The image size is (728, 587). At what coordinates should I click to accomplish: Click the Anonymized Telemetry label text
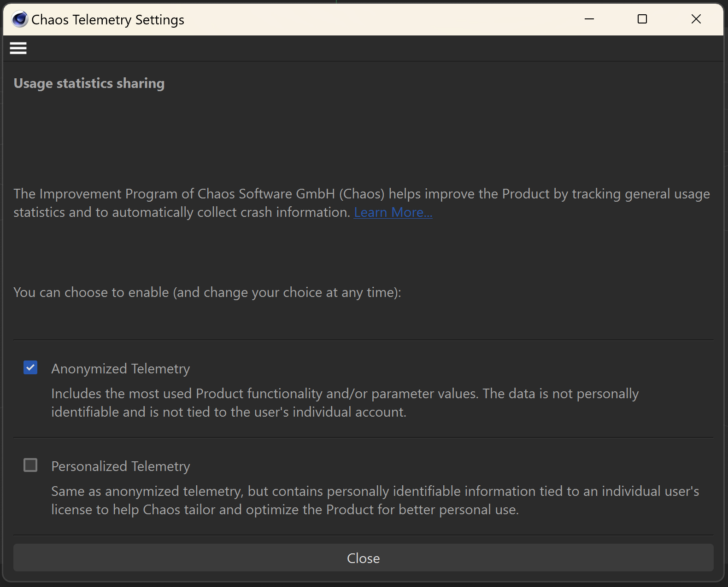pos(121,369)
